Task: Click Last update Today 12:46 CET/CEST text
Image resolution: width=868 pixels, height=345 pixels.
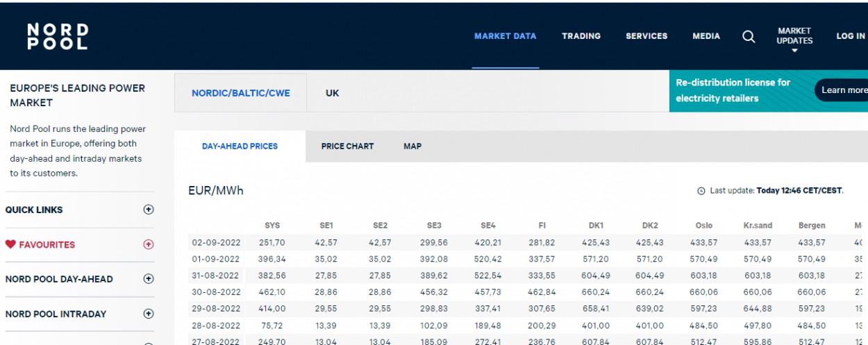Action: (x=776, y=191)
